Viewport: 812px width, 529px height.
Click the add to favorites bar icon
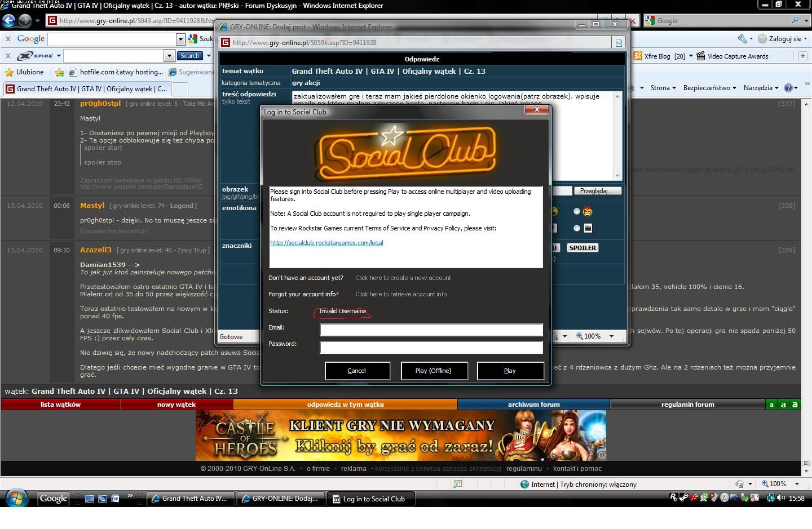pyautogui.click(x=59, y=72)
